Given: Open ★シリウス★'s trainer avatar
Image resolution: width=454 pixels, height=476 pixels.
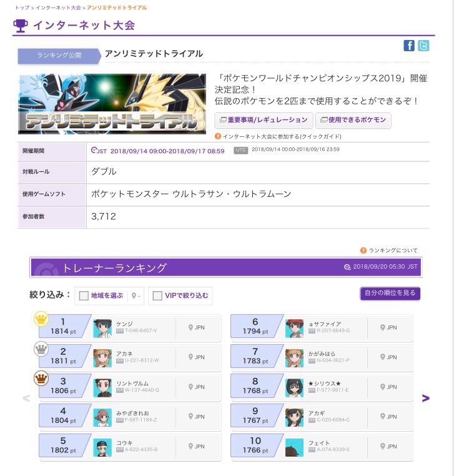Looking at the screenshot, I should (294, 388).
